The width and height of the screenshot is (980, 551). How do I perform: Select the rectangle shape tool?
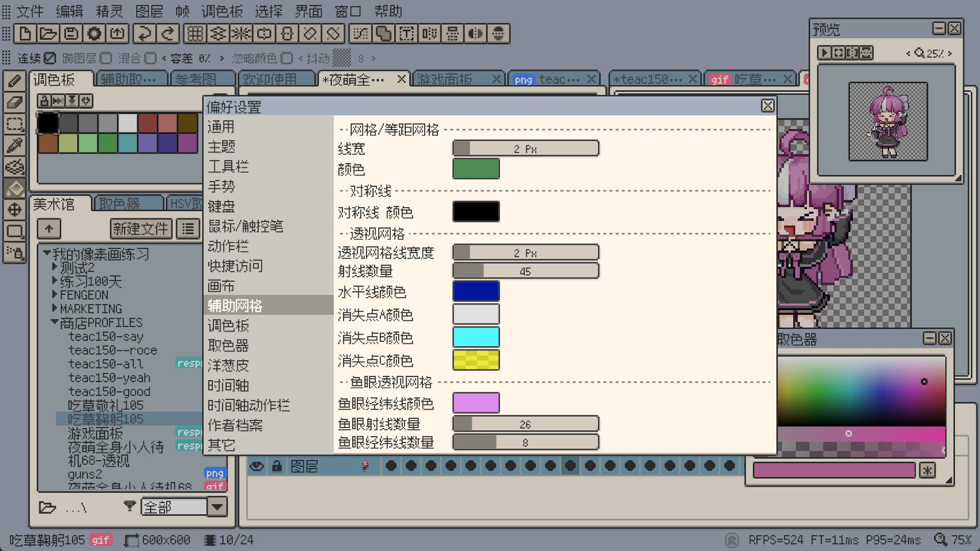tap(14, 231)
